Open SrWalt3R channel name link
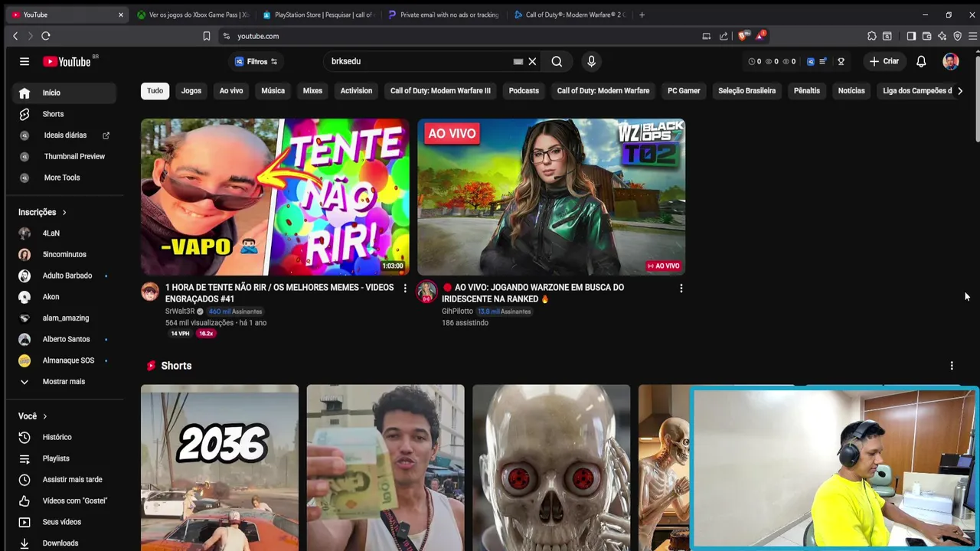This screenshot has width=980, height=551. [180, 311]
